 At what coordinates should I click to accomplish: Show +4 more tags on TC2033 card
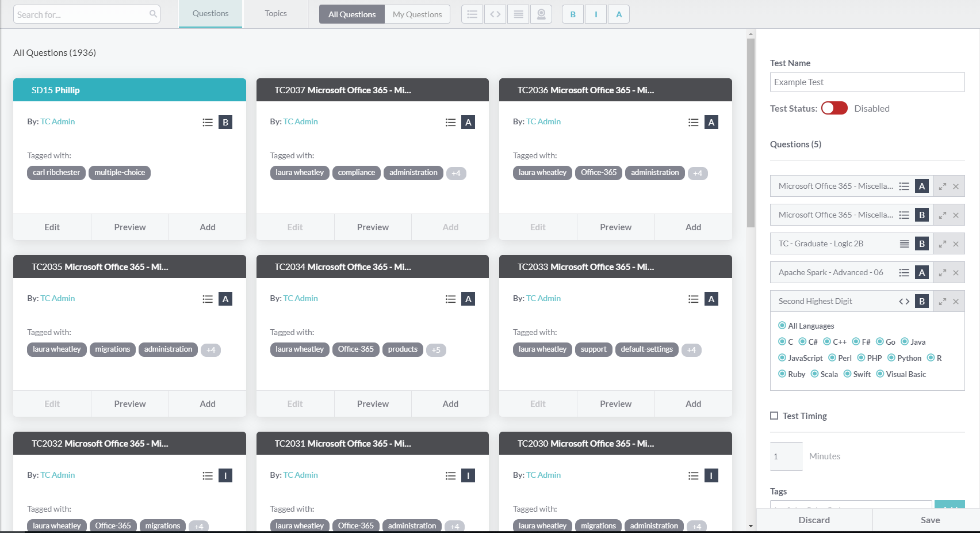tap(691, 350)
